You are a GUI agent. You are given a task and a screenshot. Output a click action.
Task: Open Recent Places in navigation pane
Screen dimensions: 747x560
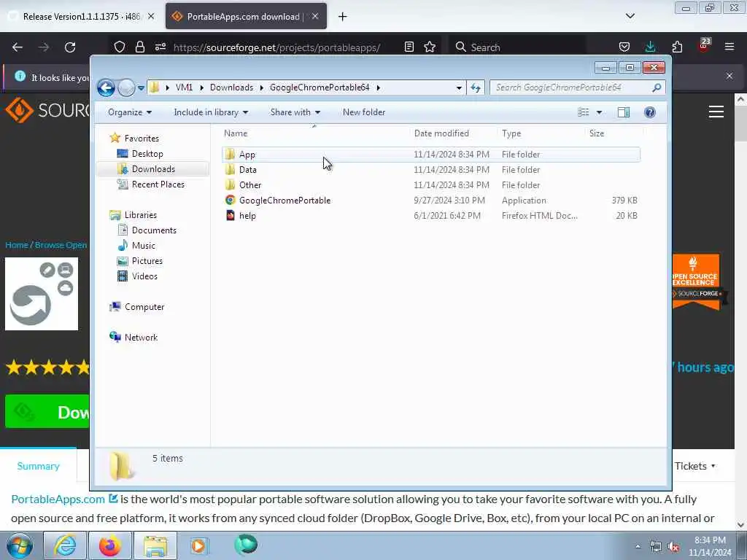tap(158, 184)
